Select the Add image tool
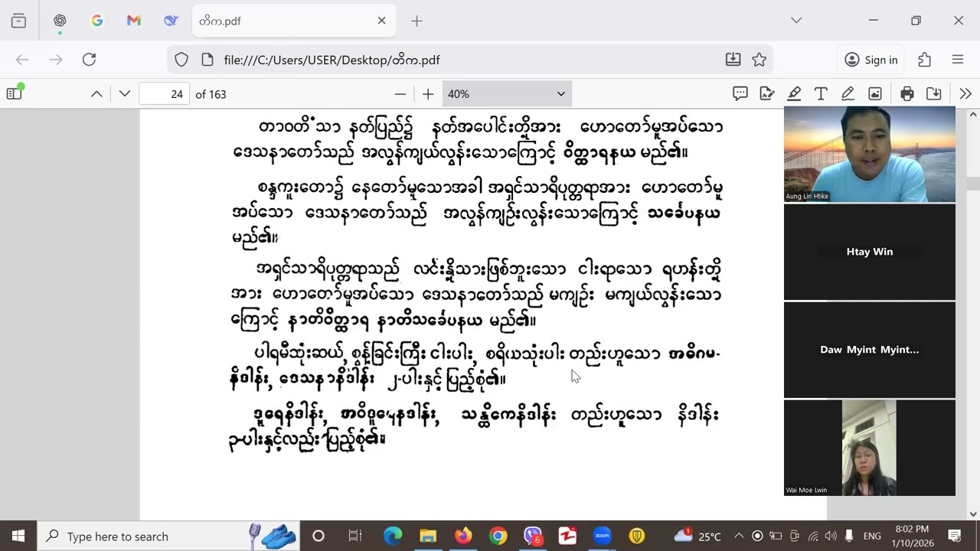 (x=875, y=93)
